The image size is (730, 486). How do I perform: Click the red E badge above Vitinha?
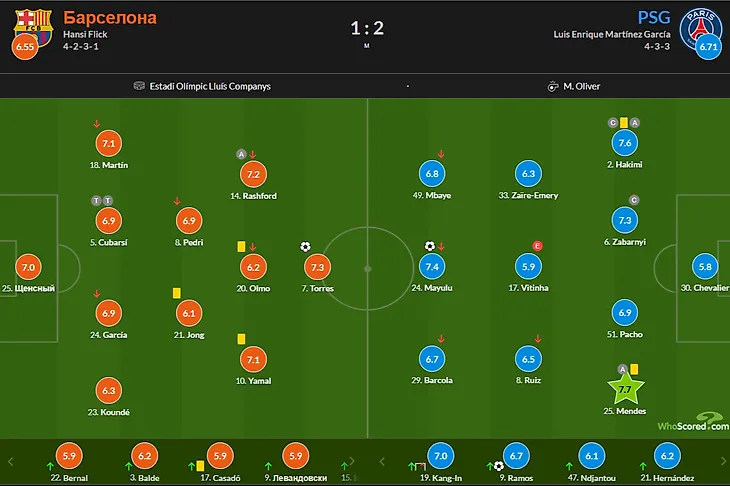point(537,246)
